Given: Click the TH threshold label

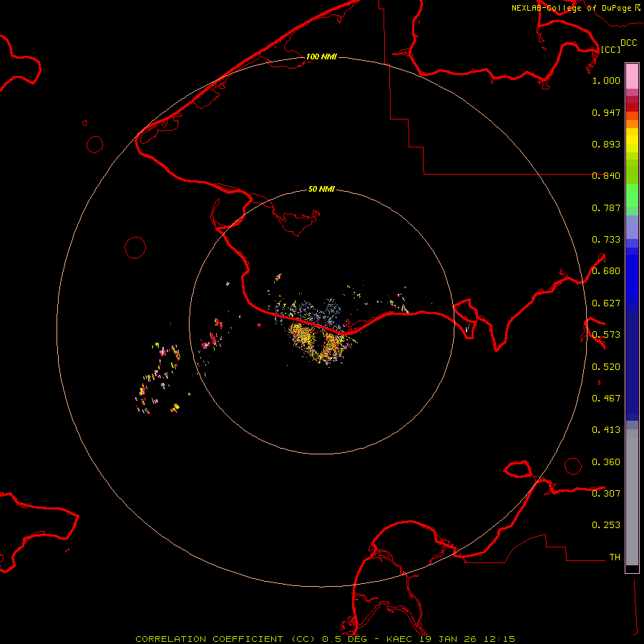Looking at the screenshot, I should [614, 557].
